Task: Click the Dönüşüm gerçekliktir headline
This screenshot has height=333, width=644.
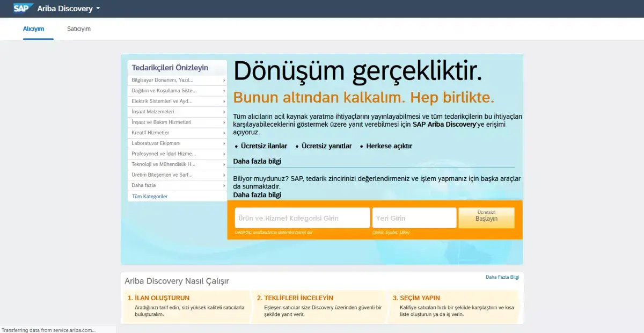Action: point(358,71)
